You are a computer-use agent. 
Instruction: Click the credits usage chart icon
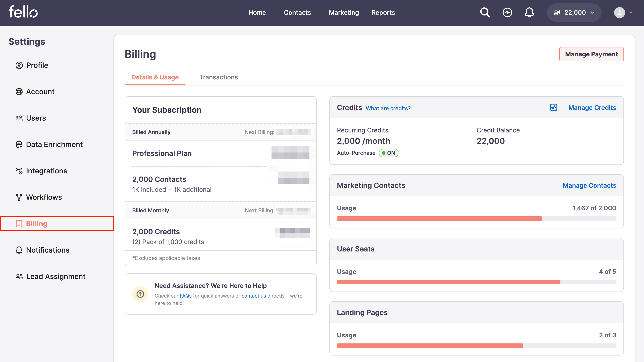click(x=554, y=107)
